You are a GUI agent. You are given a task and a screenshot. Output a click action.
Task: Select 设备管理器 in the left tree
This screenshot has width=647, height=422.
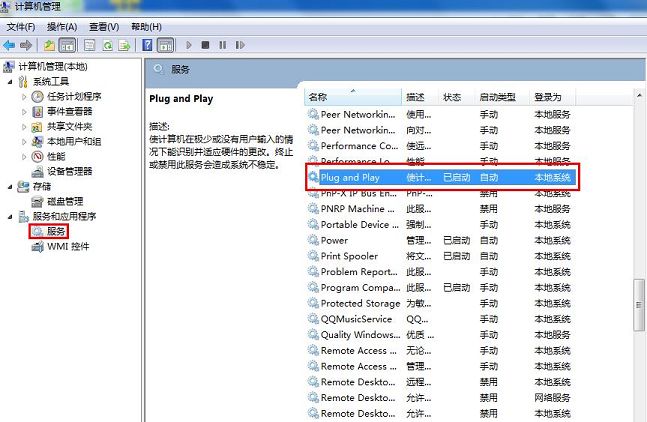point(69,171)
